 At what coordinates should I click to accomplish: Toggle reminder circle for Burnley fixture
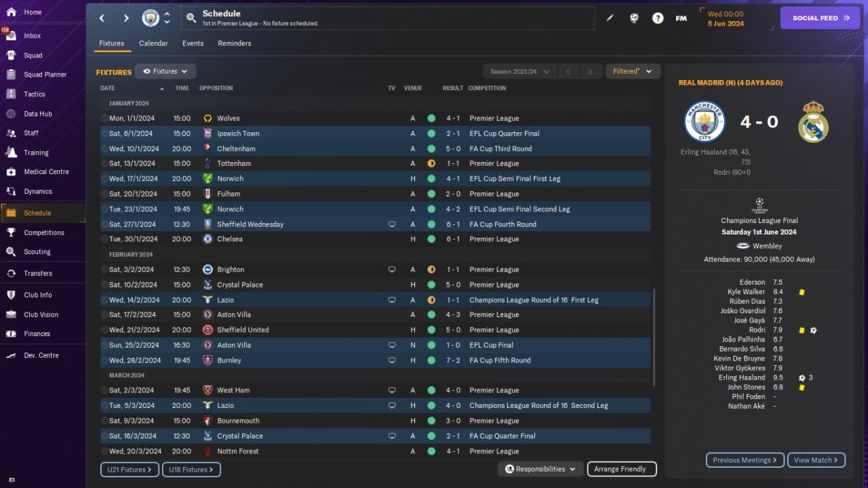pyautogui.click(x=104, y=361)
